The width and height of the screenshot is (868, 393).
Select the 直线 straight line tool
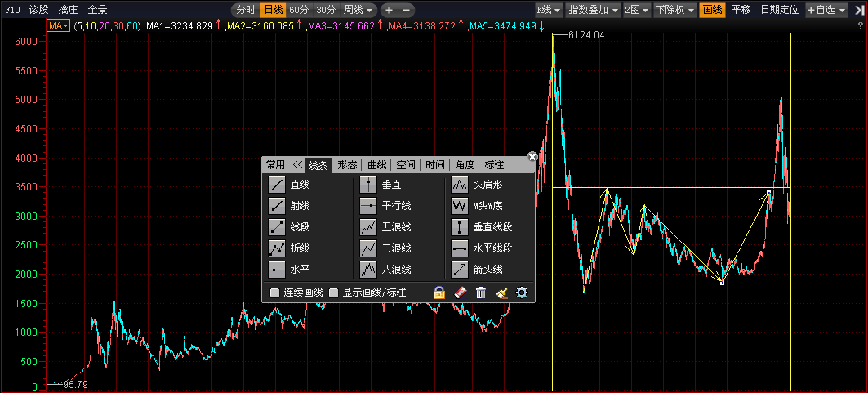pyautogui.click(x=289, y=185)
